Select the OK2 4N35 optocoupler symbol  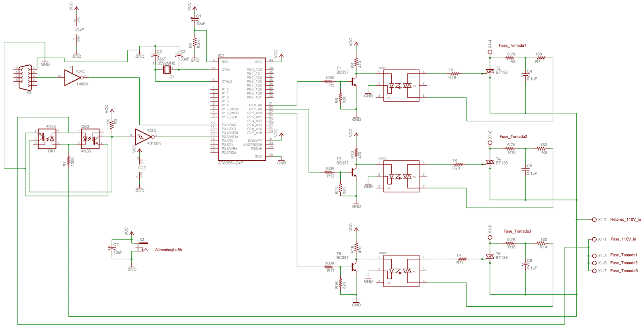[x=90, y=139]
